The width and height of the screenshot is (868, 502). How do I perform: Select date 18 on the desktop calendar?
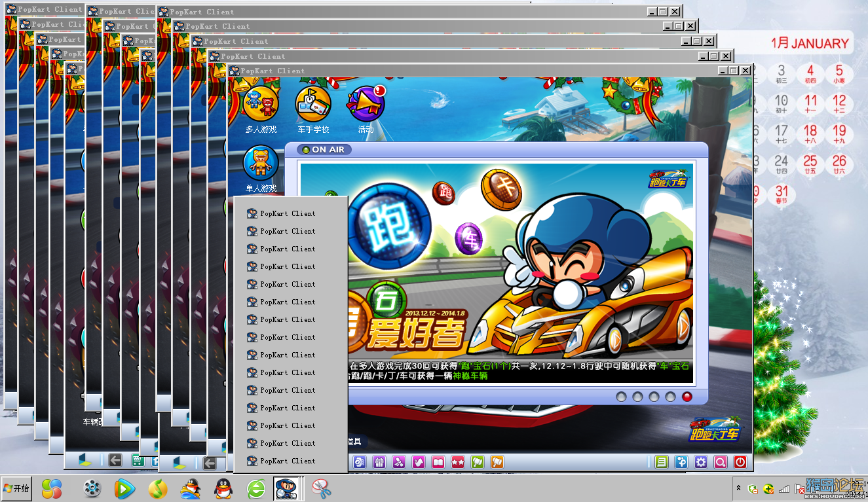tap(810, 134)
